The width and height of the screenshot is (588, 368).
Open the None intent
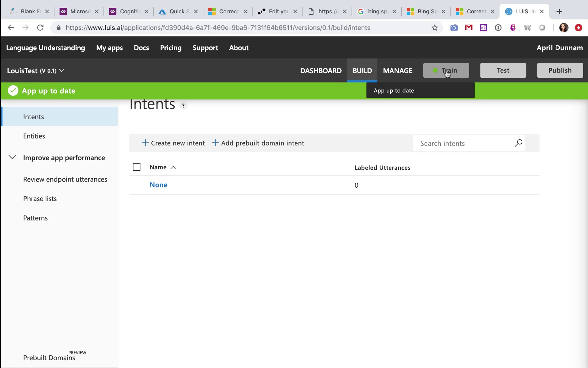point(159,185)
